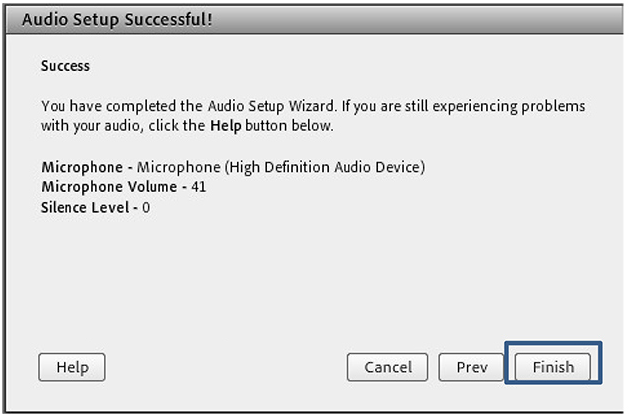
Task: Click the silence level value 0
Action: click(x=146, y=207)
